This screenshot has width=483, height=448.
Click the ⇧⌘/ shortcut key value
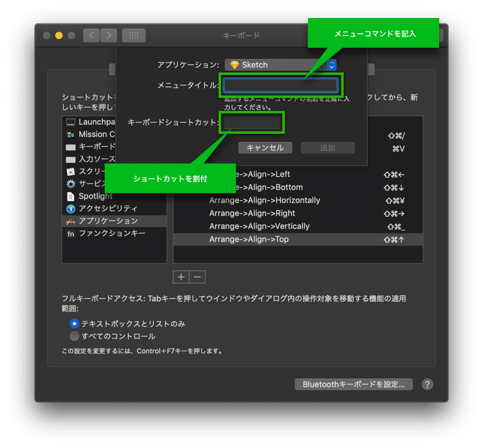(396, 136)
